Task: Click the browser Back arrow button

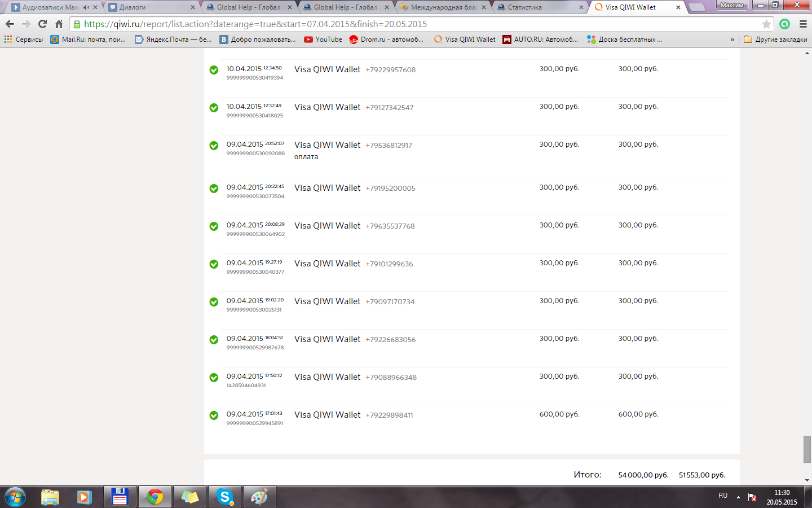Action: pyautogui.click(x=10, y=24)
